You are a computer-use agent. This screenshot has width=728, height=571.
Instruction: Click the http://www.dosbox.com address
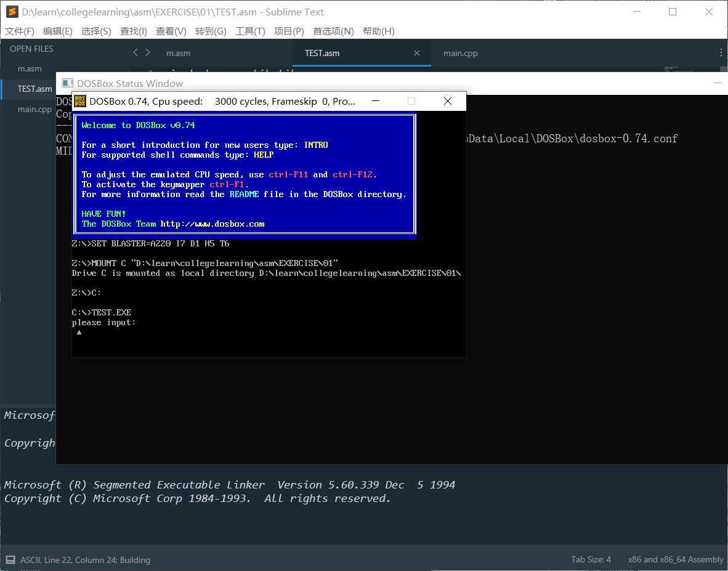pyautogui.click(x=212, y=224)
